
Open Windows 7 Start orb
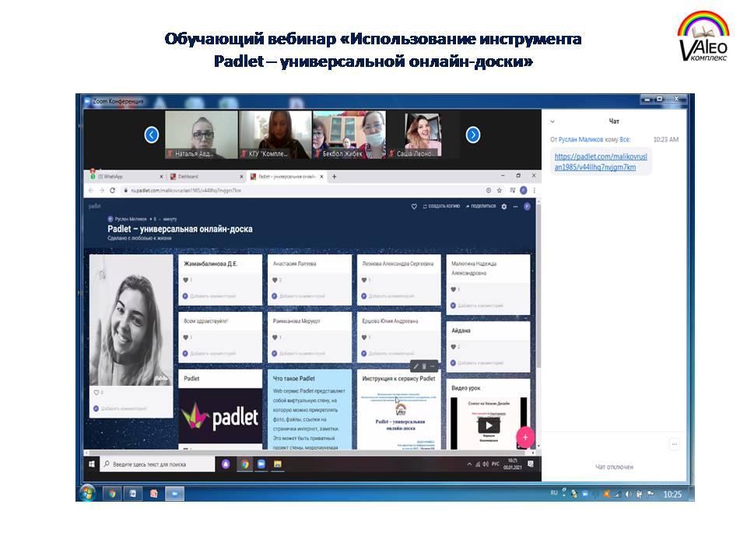click(x=88, y=493)
